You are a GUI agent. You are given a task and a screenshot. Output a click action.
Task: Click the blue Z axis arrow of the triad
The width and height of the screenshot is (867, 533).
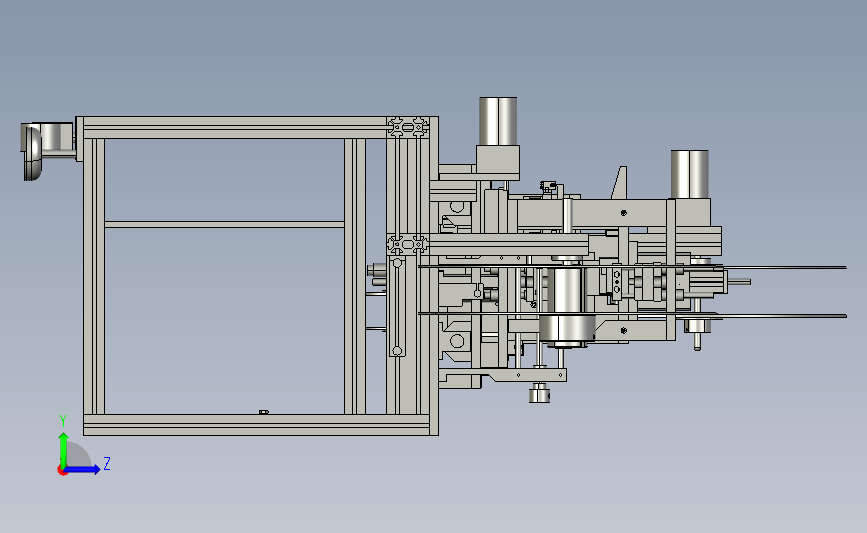pos(83,470)
